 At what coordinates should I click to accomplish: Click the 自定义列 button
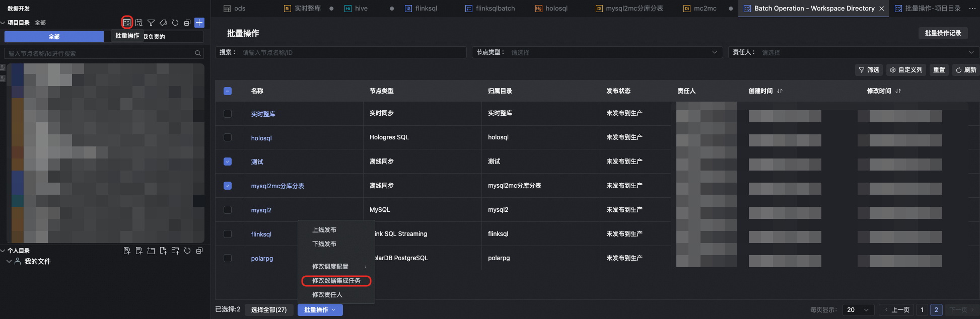[x=906, y=70]
